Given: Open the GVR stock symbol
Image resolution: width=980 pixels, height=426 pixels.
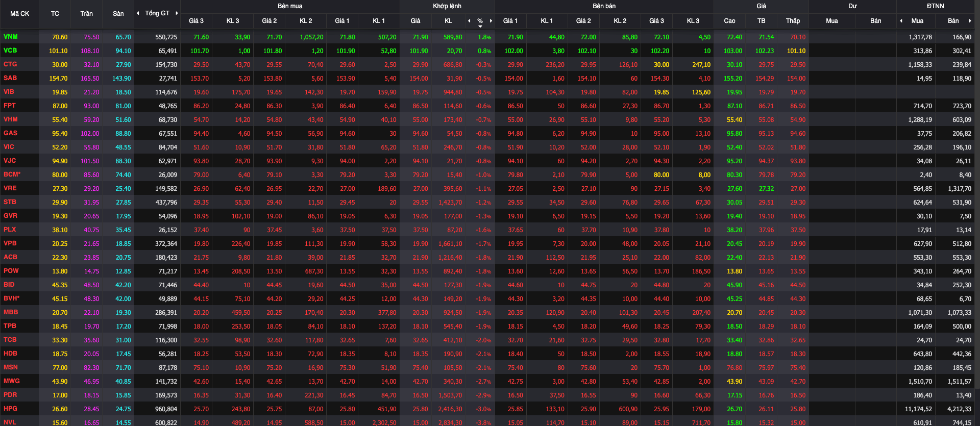Looking at the screenshot, I should 10,216.
